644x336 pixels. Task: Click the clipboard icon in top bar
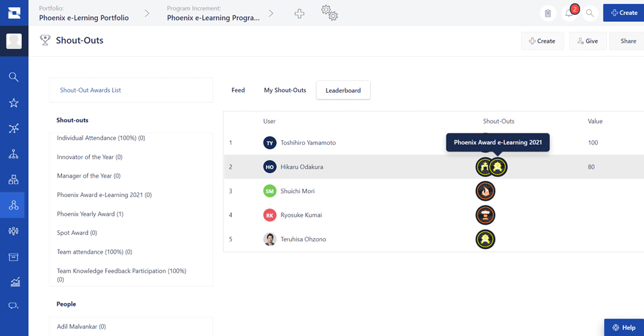(547, 13)
